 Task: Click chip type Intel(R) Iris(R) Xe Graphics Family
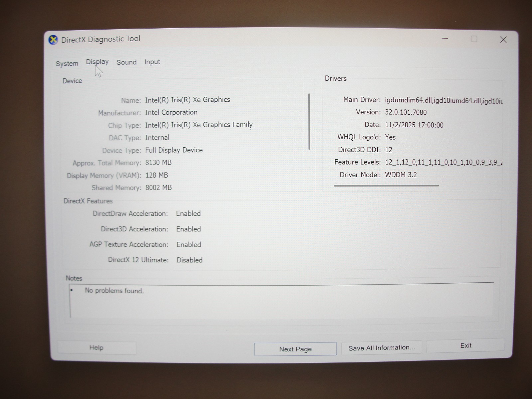coord(199,125)
